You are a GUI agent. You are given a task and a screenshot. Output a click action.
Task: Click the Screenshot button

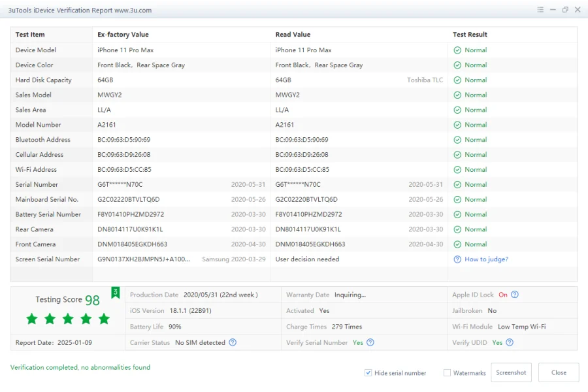[x=511, y=372]
